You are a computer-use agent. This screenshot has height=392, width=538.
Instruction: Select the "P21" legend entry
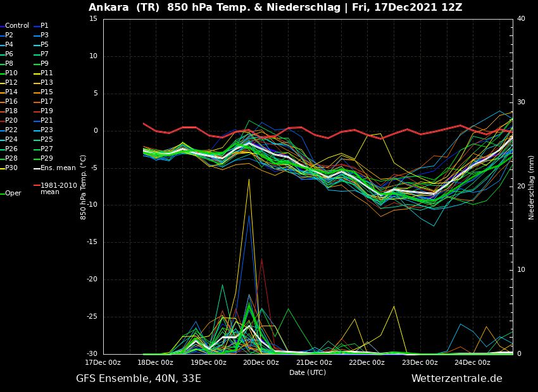pos(43,121)
